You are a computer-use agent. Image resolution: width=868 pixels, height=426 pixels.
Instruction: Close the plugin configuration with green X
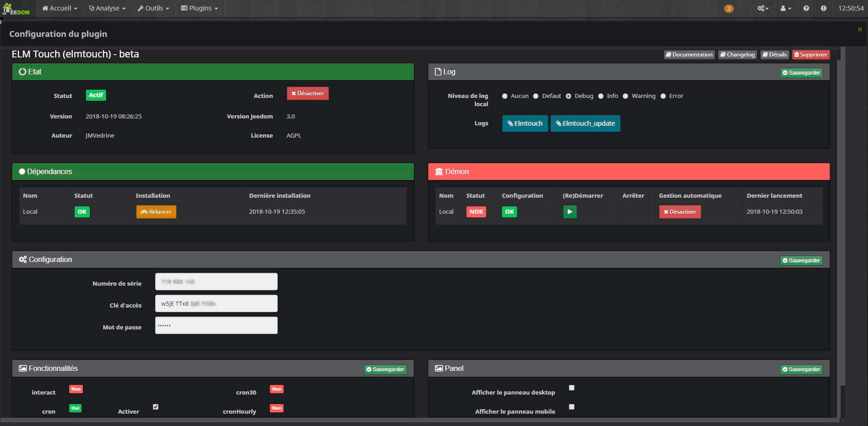point(860,30)
